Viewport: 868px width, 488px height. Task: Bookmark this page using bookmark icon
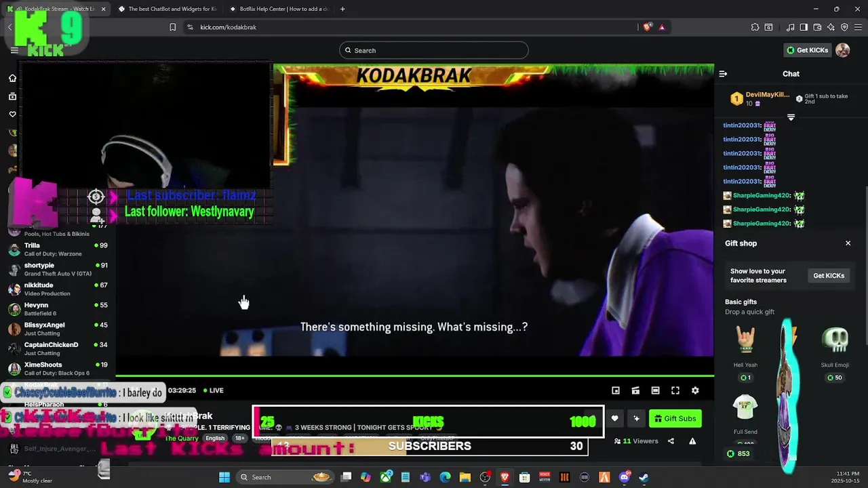[x=172, y=27]
